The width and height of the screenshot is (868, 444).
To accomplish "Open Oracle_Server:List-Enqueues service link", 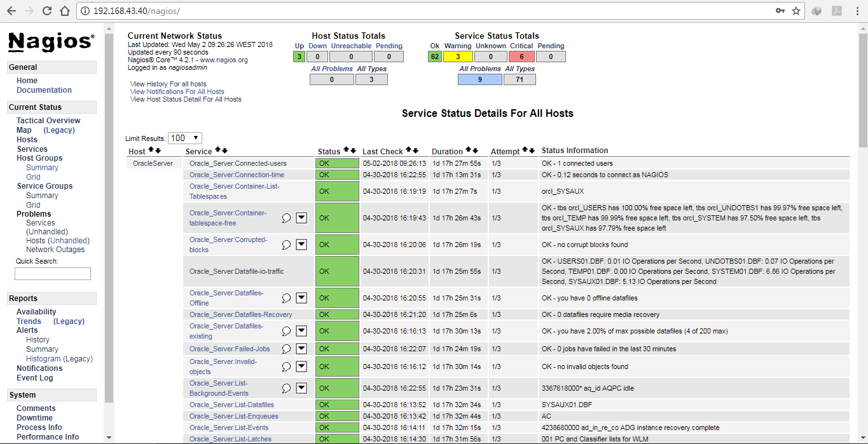I will click(233, 416).
